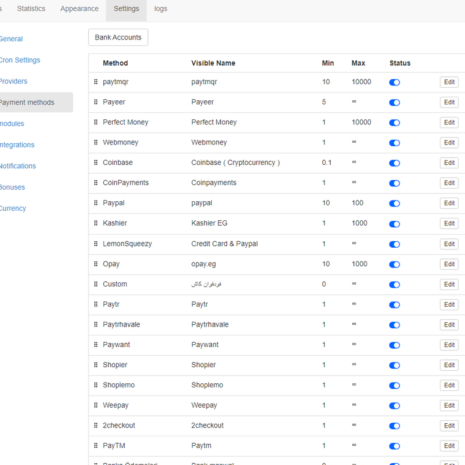Select the Settings tab

click(x=126, y=9)
